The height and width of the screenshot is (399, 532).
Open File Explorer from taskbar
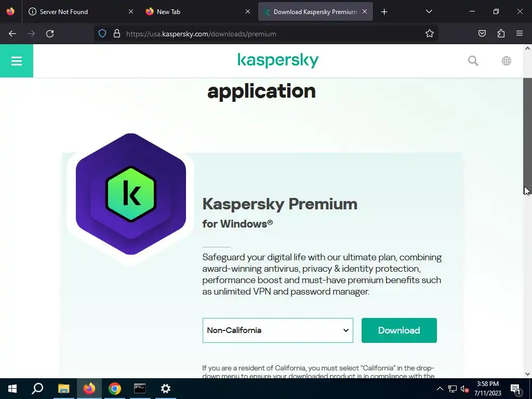tap(63, 389)
